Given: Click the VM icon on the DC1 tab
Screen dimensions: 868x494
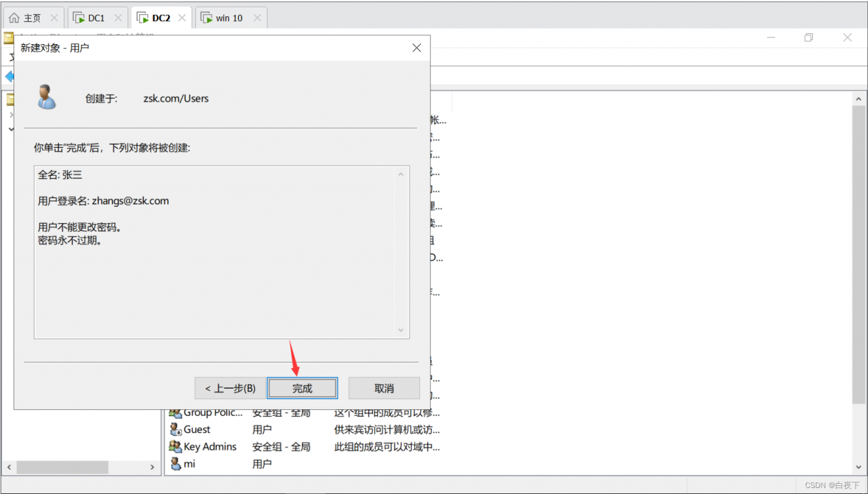Looking at the screenshot, I should coord(79,18).
